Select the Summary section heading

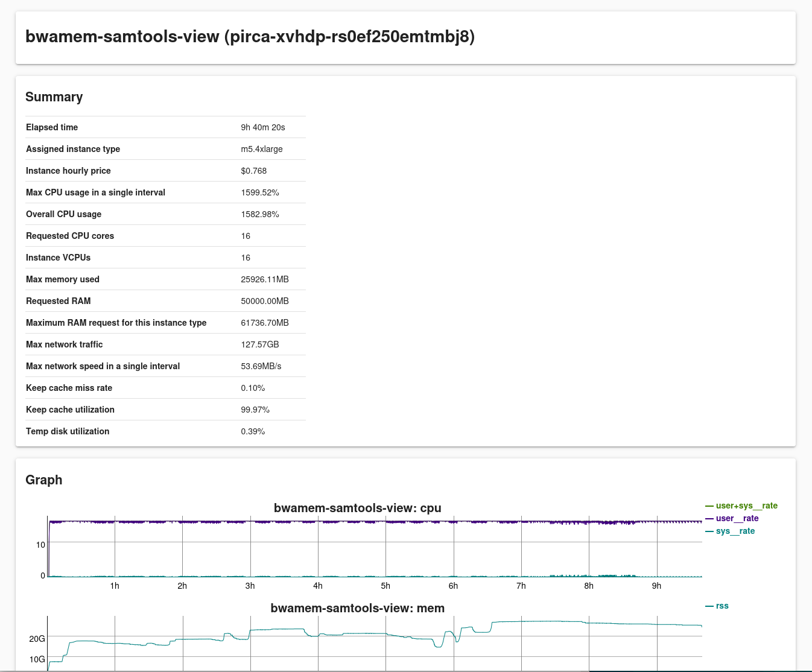(54, 97)
